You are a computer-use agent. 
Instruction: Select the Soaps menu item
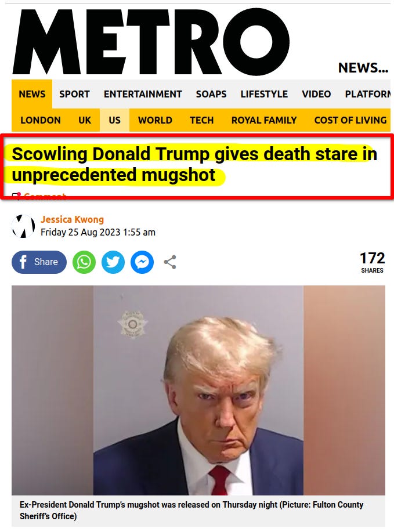point(211,94)
